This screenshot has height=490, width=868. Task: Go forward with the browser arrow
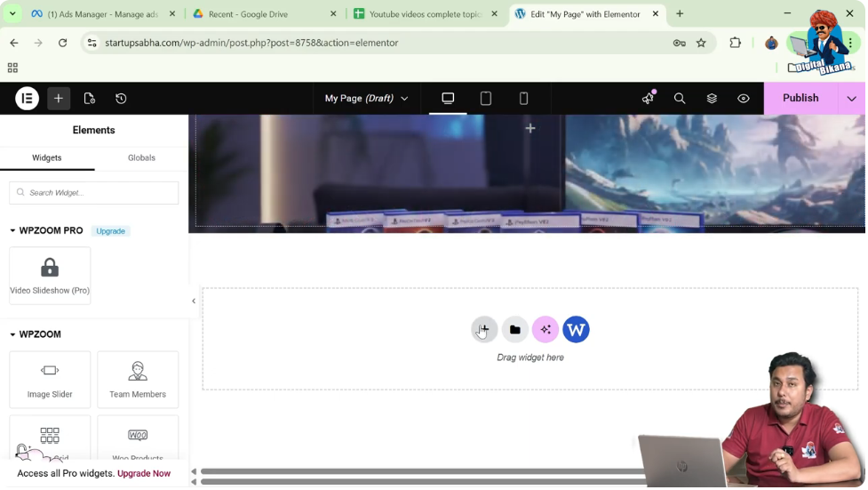[38, 43]
